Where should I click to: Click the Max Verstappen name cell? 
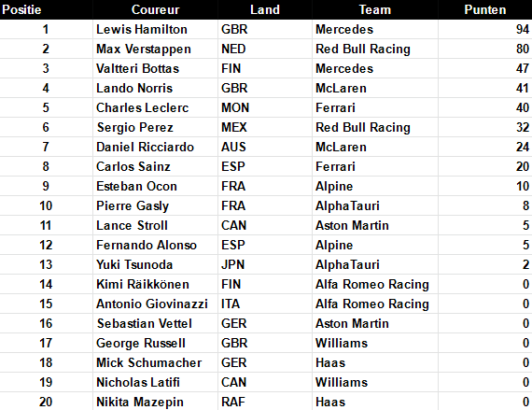tap(155, 49)
